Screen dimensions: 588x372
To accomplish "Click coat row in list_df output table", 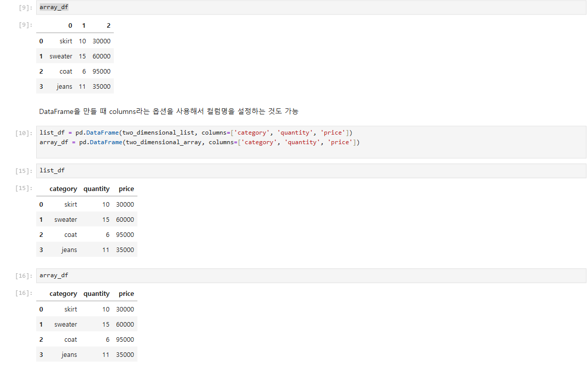I will [87, 234].
